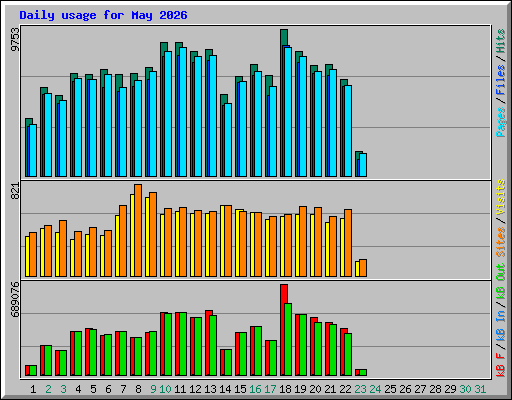The height and width of the screenshot is (400, 512).
Task: Click day 26 on the x-axis
Action: (405, 389)
